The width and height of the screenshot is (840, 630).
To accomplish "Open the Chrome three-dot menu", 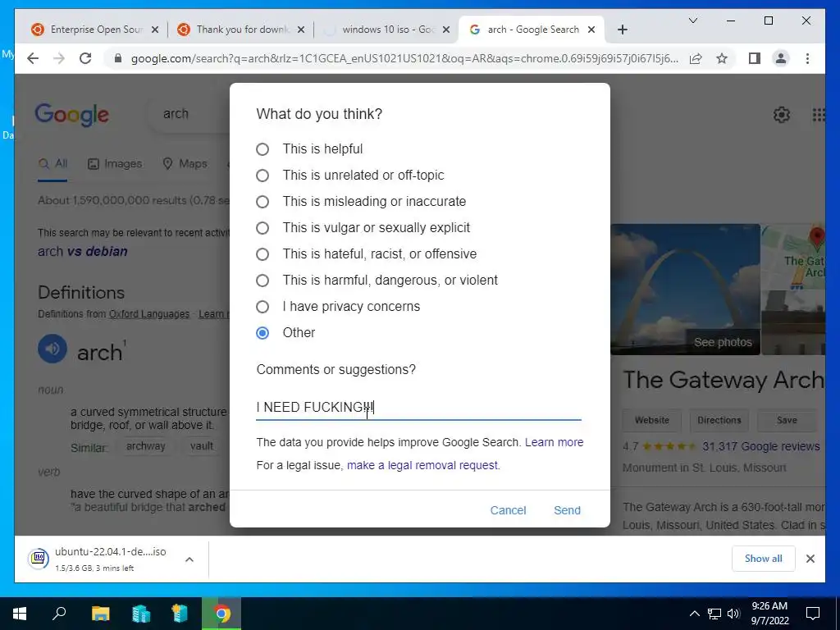I will [807, 58].
